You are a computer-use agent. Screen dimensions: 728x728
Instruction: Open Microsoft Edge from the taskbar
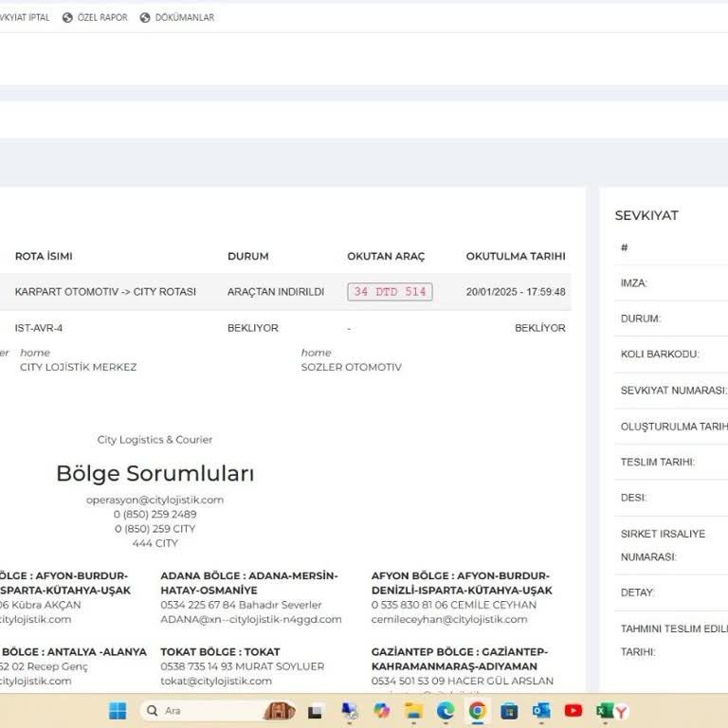click(x=446, y=711)
